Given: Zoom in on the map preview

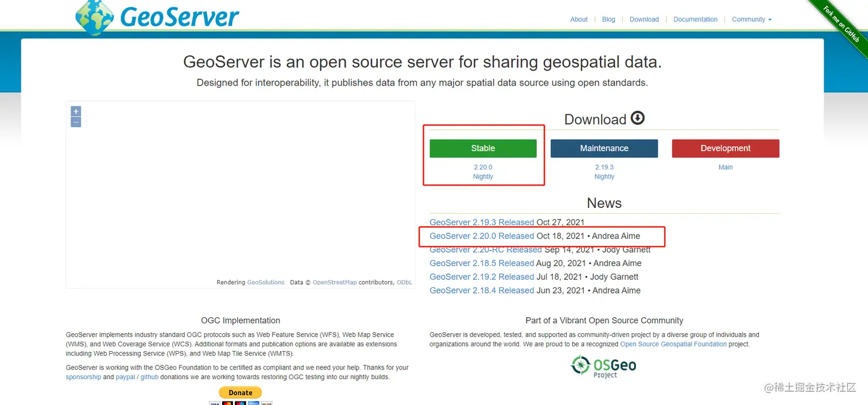Looking at the screenshot, I should click(76, 111).
